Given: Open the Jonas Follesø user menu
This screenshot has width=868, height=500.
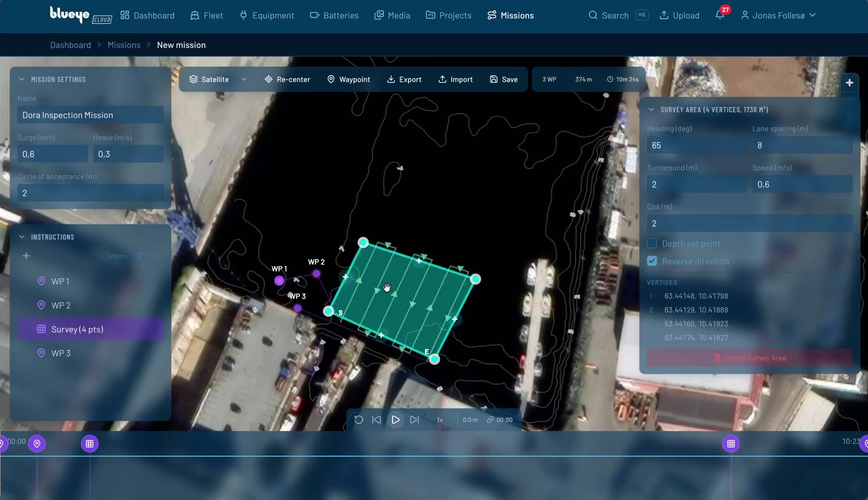Looking at the screenshot, I should 778,16.
